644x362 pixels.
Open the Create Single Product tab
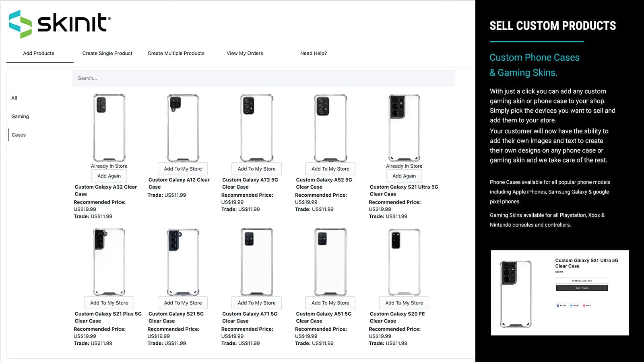(107, 53)
